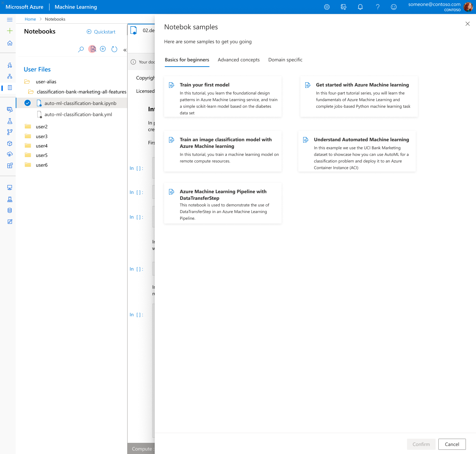This screenshot has height=454, width=476.
Task: Click Machine Learning header title
Action: click(76, 7)
